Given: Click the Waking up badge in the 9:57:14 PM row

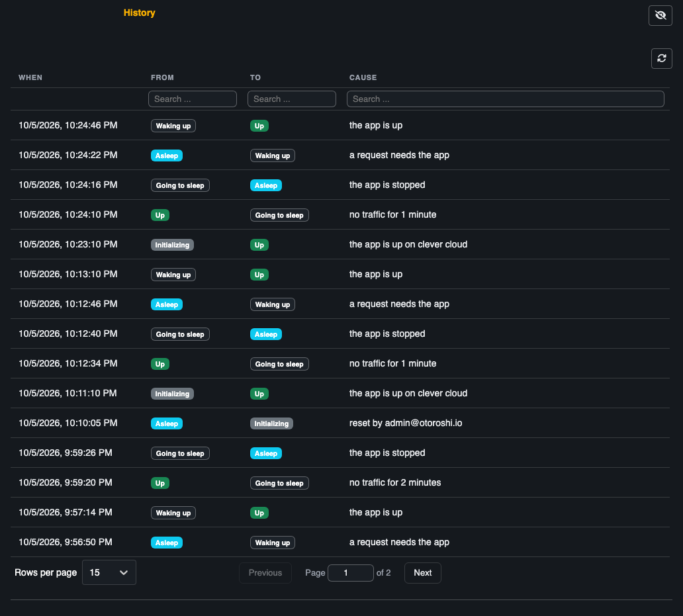Looking at the screenshot, I should pyautogui.click(x=173, y=513).
